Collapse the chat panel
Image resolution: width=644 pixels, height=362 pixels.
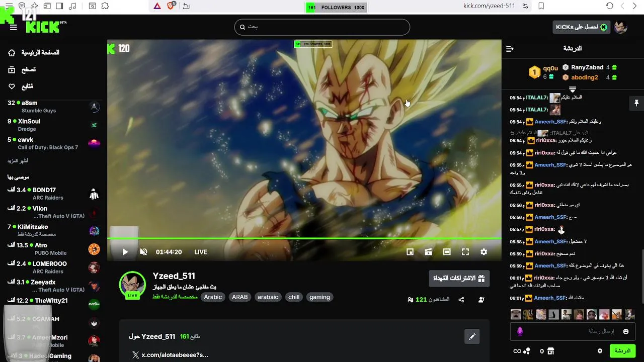pos(510,49)
